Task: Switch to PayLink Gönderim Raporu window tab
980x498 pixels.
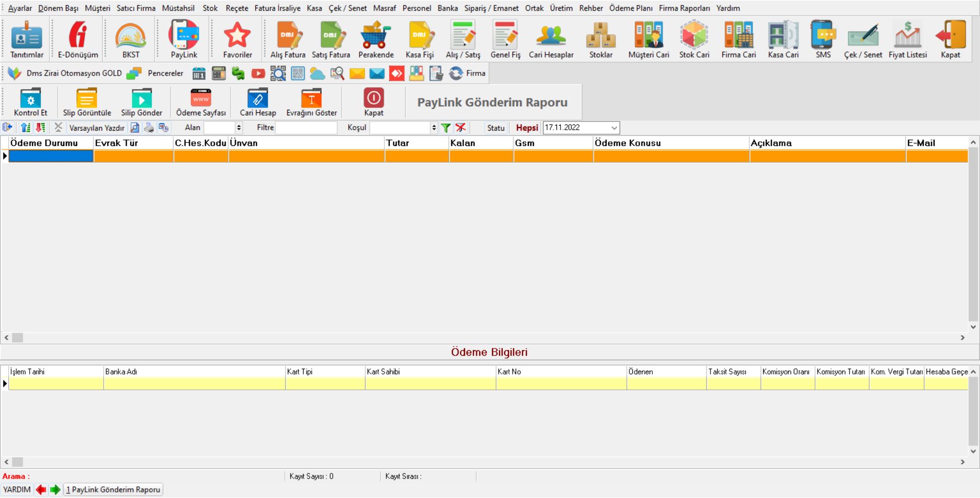Action: click(x=113, y=490)
